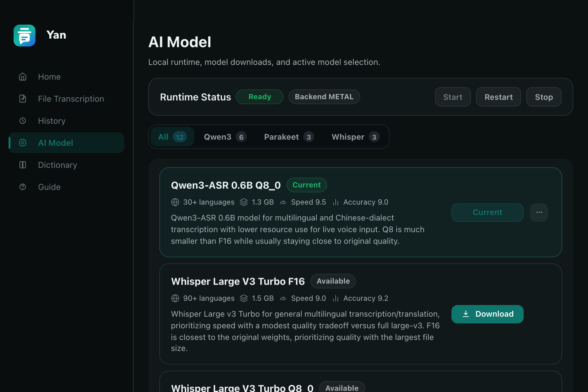This screenshot has width=588, height=392.
Task: Click the count badge 3 on Parakeet tab
Action: click(x=309, y=137)
